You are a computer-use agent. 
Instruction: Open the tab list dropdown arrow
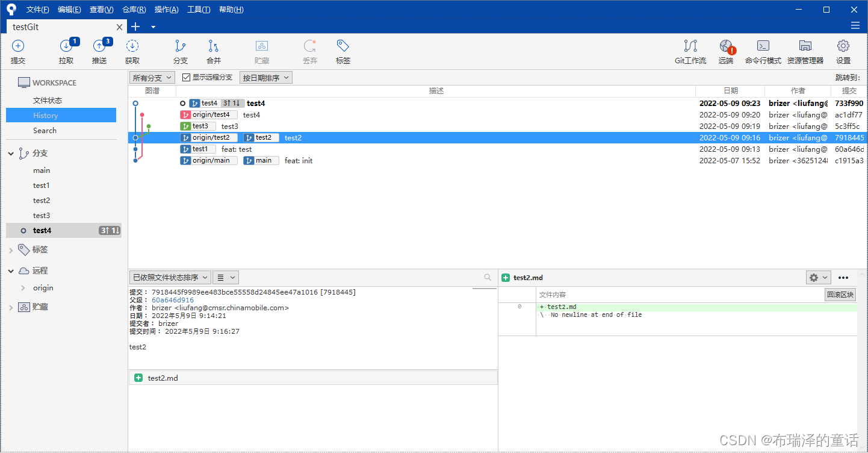tap(153, 27)
